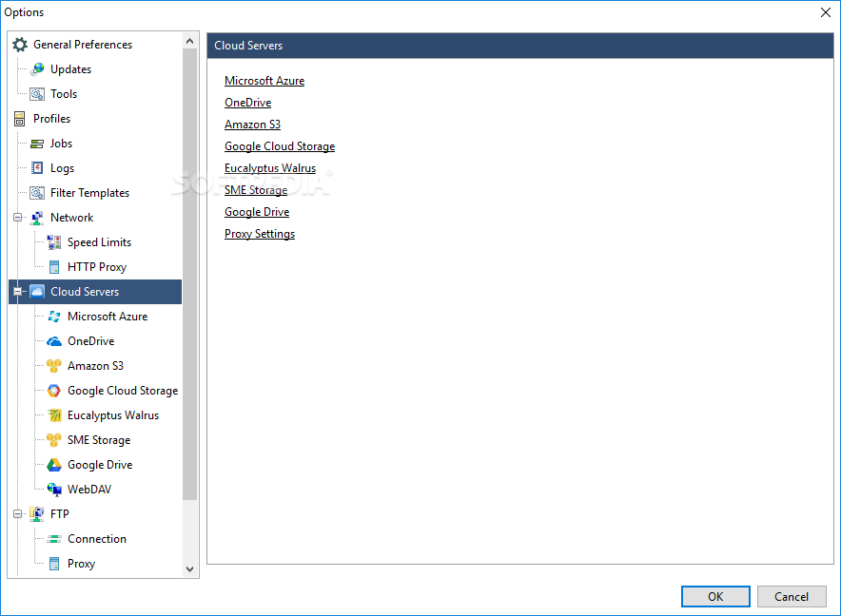Collapse the FTP tree node
Viewport: 841px width, 616px height.
18,513
